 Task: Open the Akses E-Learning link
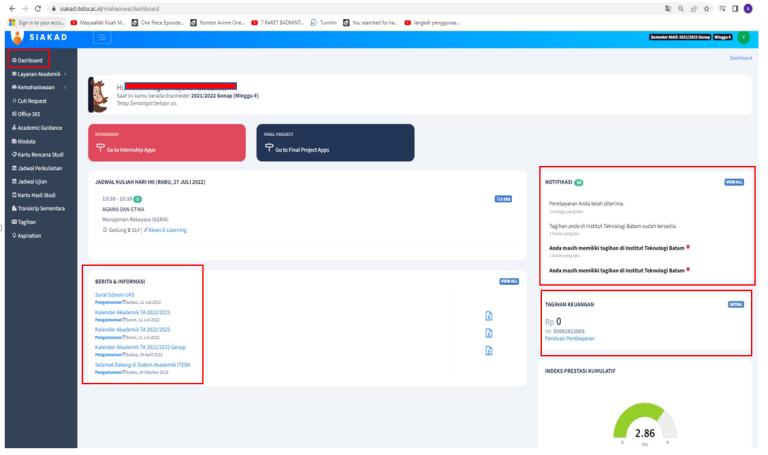(x=165, y=230)
